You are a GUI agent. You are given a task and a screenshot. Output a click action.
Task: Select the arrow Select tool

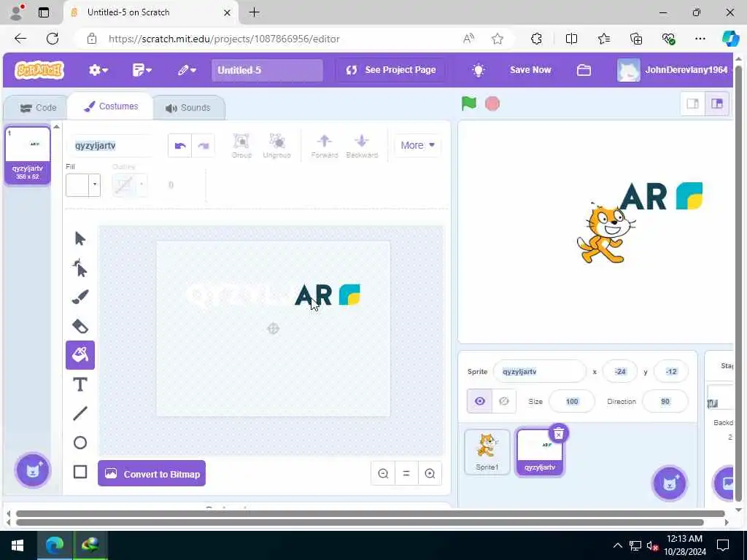pos(80,238)
